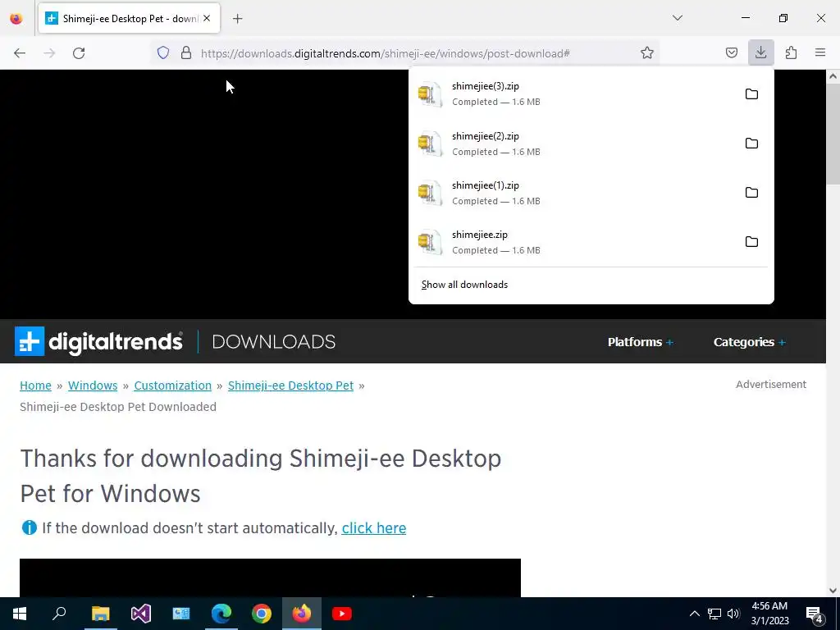The width and height of the screenshot is (840, 630).
Task: Reload the current page
Action: (x=79, y=52)
